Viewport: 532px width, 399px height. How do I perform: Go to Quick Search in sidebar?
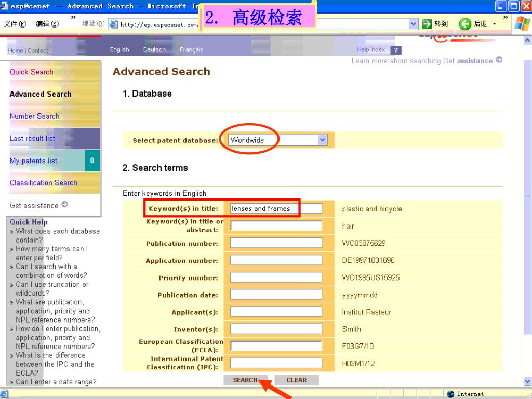tap(31, 72)
